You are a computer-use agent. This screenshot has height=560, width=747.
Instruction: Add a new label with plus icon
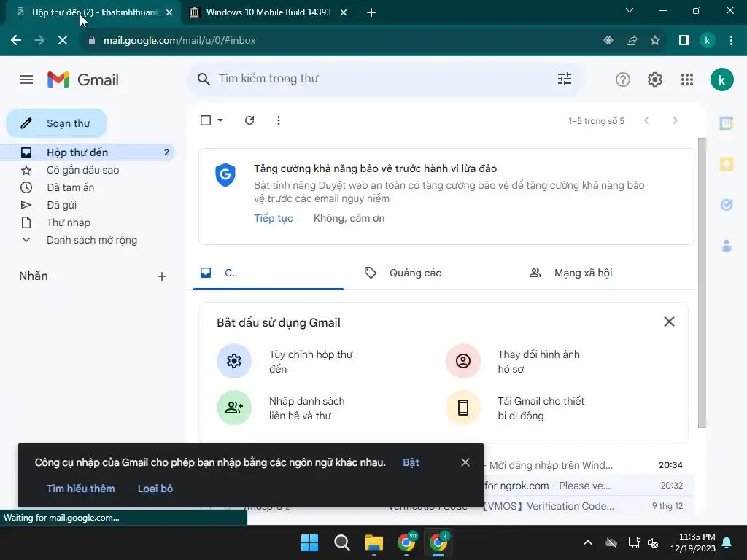click(x=162, y=276)
